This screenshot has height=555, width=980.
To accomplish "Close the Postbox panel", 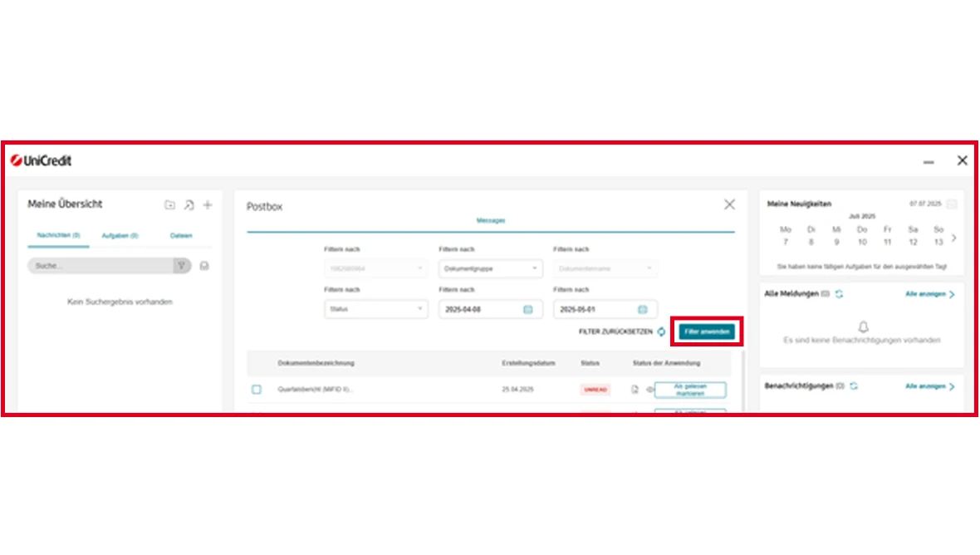I will click(x=729, y=204).
